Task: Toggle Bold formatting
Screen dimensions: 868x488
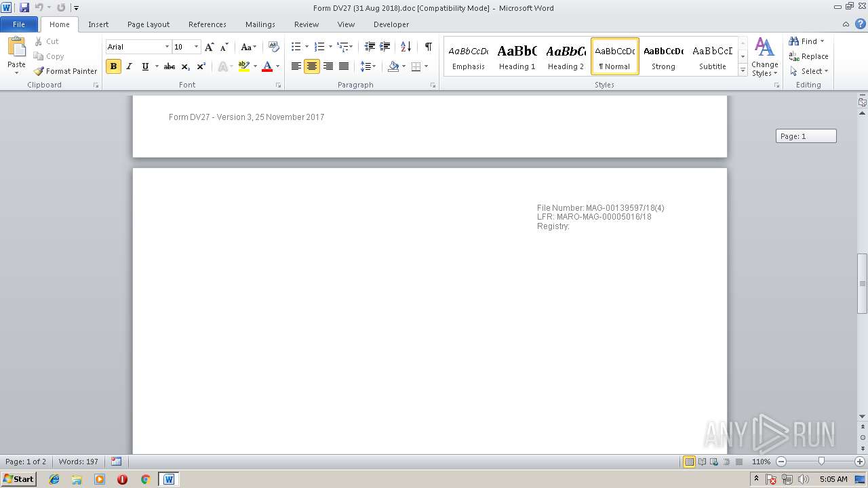Action: click(x=113, y=66)
